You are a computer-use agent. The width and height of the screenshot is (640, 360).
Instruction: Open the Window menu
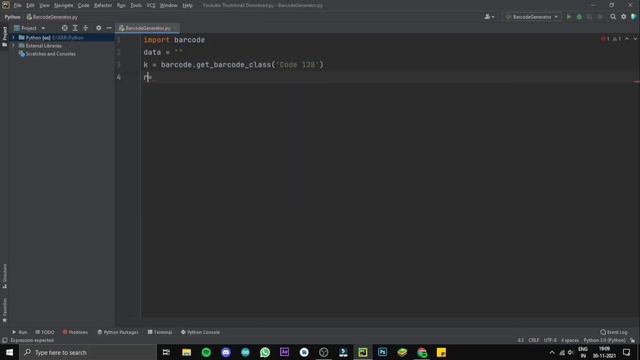click(169, 5)
